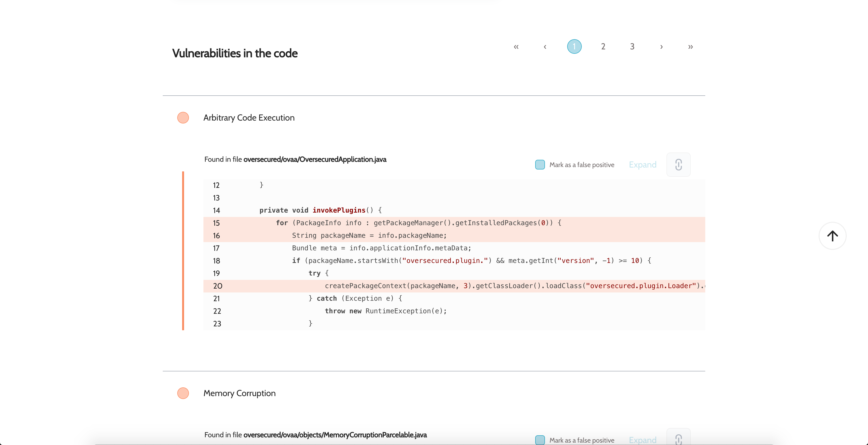Copy link icon for Memory Corruption finding
Image resolution: width=868 pixels, height=445 pixels.
[678, 439]
